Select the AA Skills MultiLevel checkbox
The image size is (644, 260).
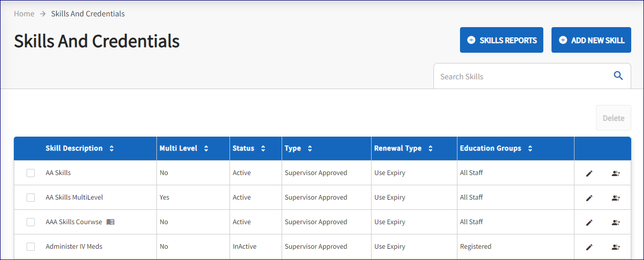tap(31, 198)
